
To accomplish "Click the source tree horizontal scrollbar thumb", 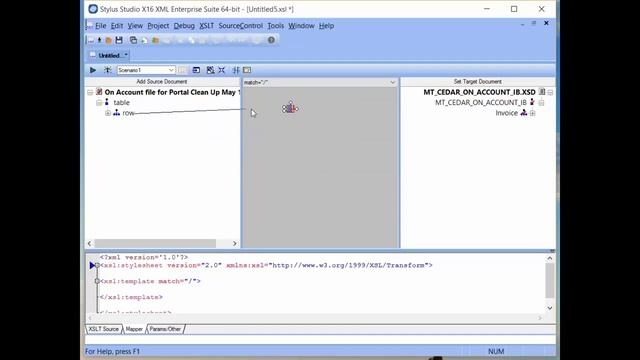I will pyautogui.click(x=155, y=244).
